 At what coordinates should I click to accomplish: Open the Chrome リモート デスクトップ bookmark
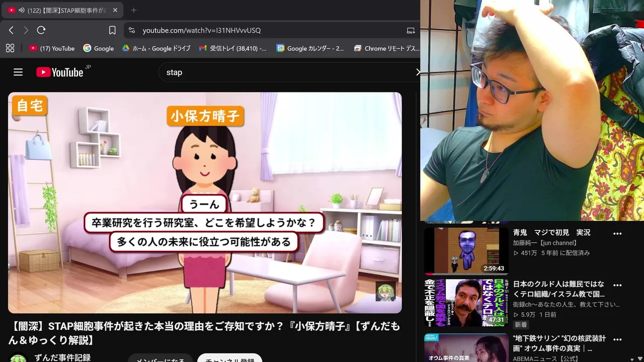tap(386, 48)
